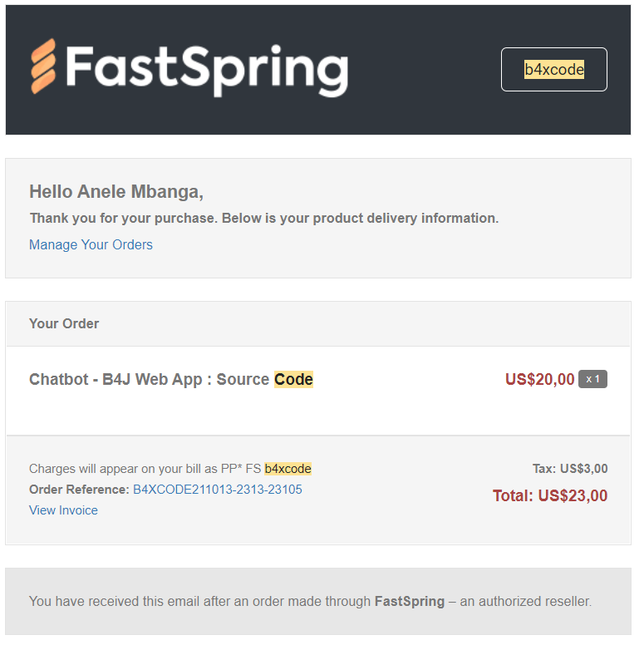Click the Total: US$23,00 amount

pyautogui.click(x=550, y=496)
